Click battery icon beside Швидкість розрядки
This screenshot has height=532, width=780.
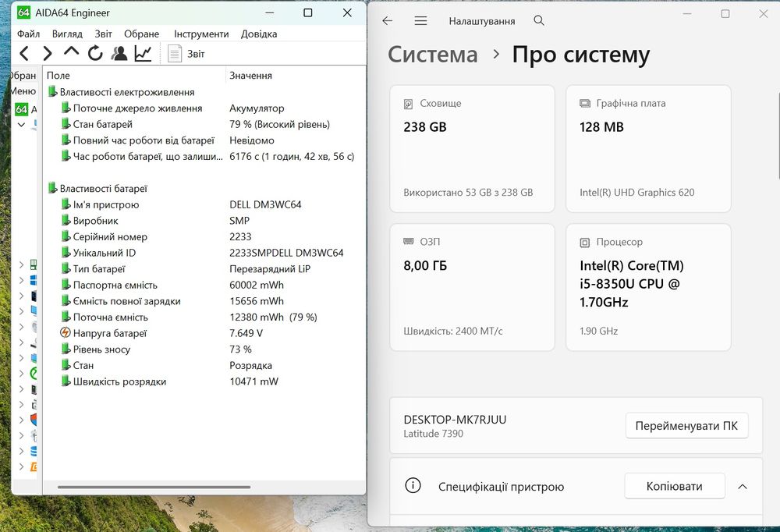(66, 381)
